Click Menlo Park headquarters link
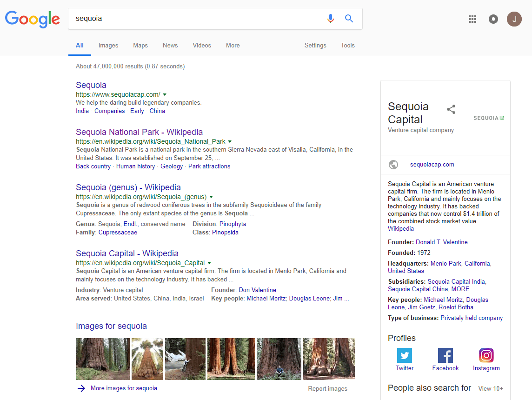Screen dimensions: 532x400 point(446,264)
